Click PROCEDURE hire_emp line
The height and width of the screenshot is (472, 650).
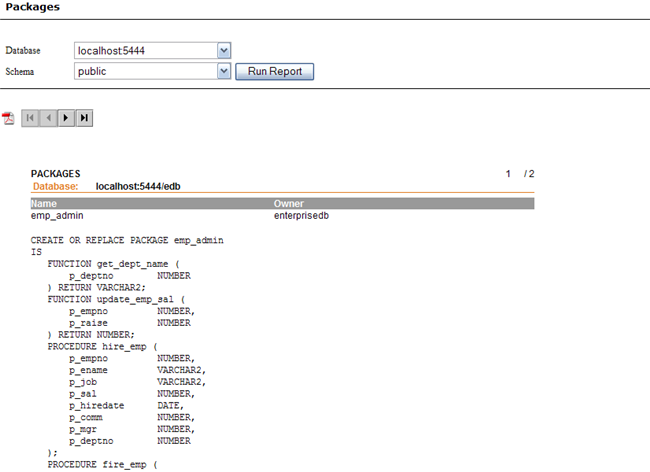pyautogui.click(x=102, y=346)
